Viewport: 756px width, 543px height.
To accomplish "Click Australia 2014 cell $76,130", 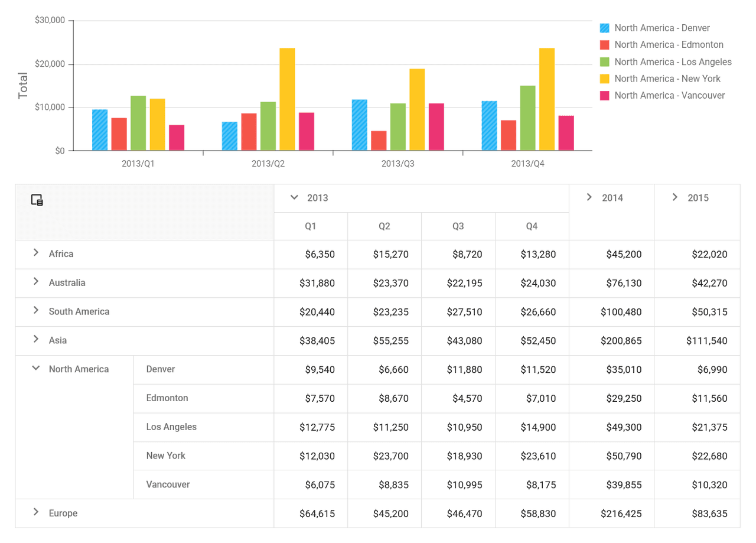I will click(612, 284).
